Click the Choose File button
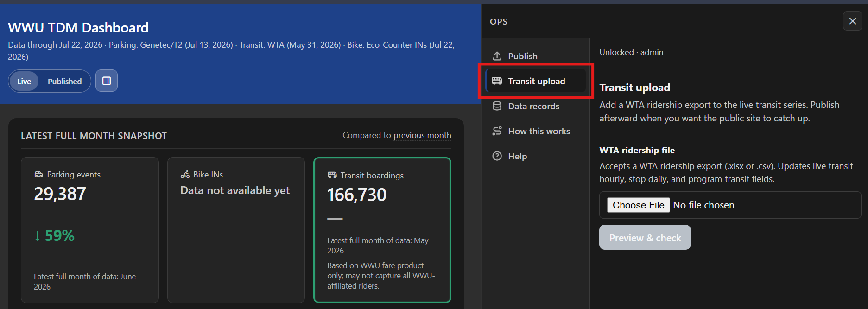The height and width of the screenshot is (309, 868). pos(638,205)
